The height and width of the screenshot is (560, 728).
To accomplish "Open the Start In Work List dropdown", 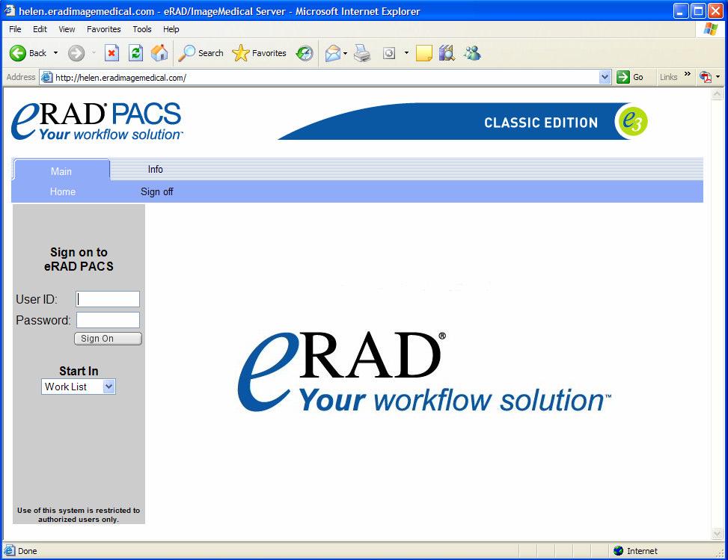I will click(79, 387).
